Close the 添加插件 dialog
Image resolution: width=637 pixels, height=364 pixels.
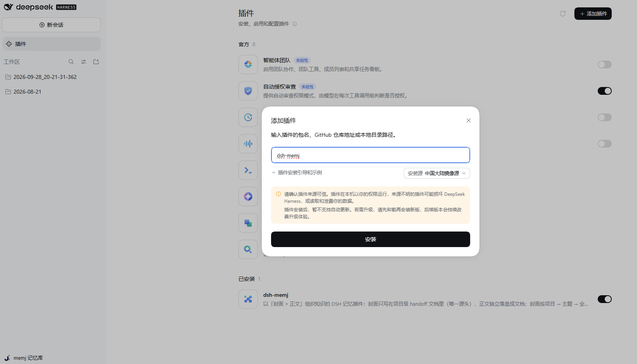pos(469,120)
